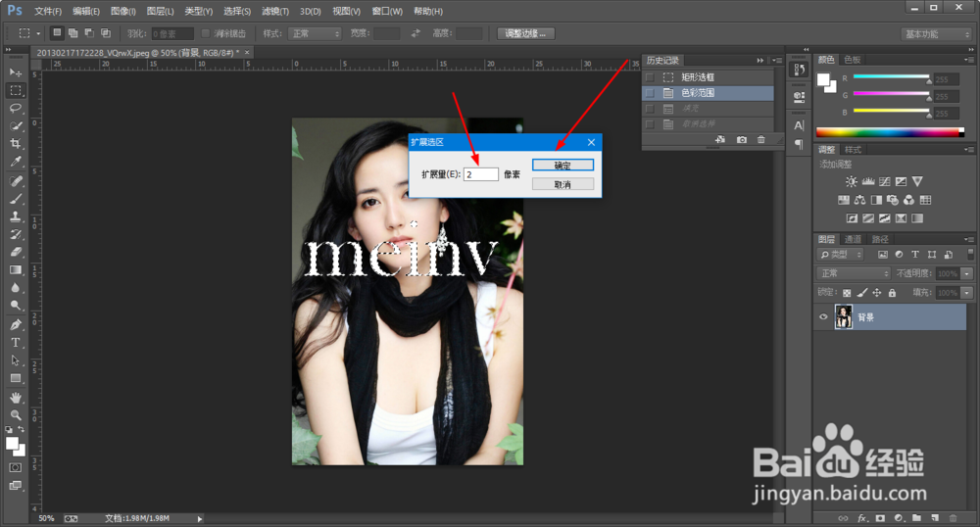
Task: Toggle history source box beside 矩形选框
Action: 650,76
